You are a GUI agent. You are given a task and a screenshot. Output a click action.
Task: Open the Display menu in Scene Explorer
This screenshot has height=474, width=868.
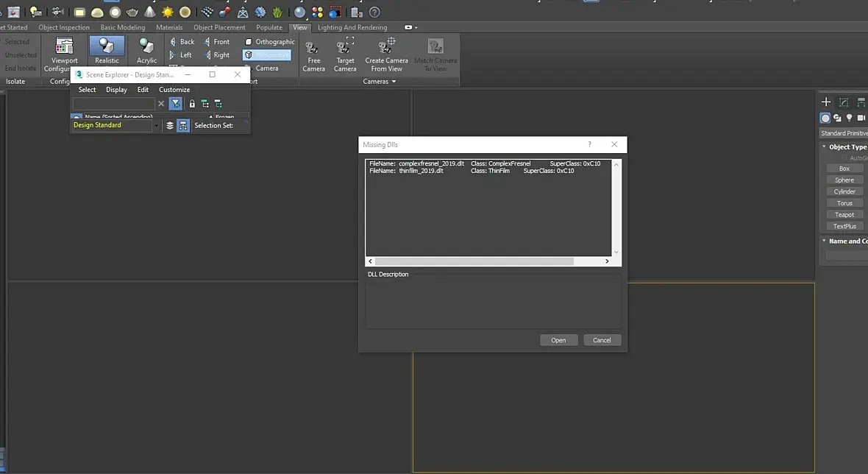[x=116, y=90]
